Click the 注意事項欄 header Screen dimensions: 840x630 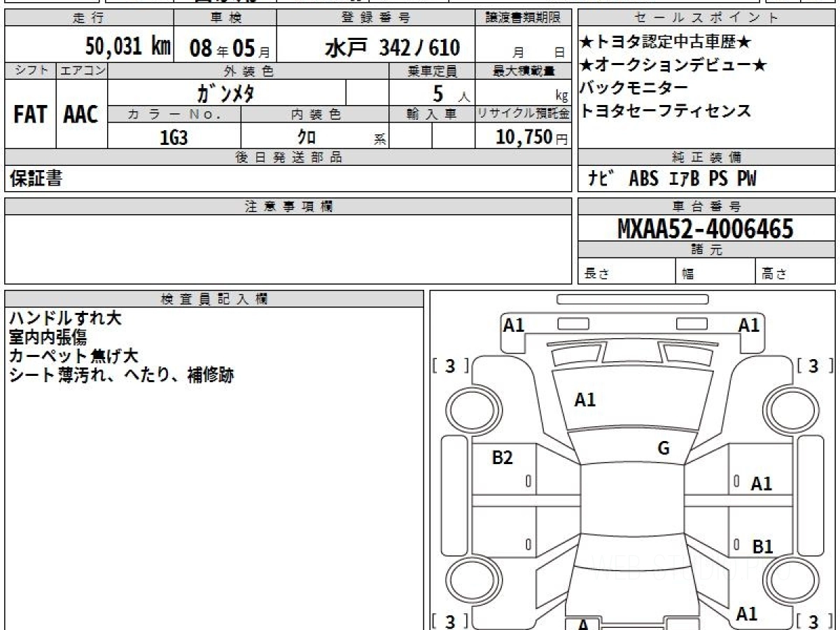click(288, 206)
